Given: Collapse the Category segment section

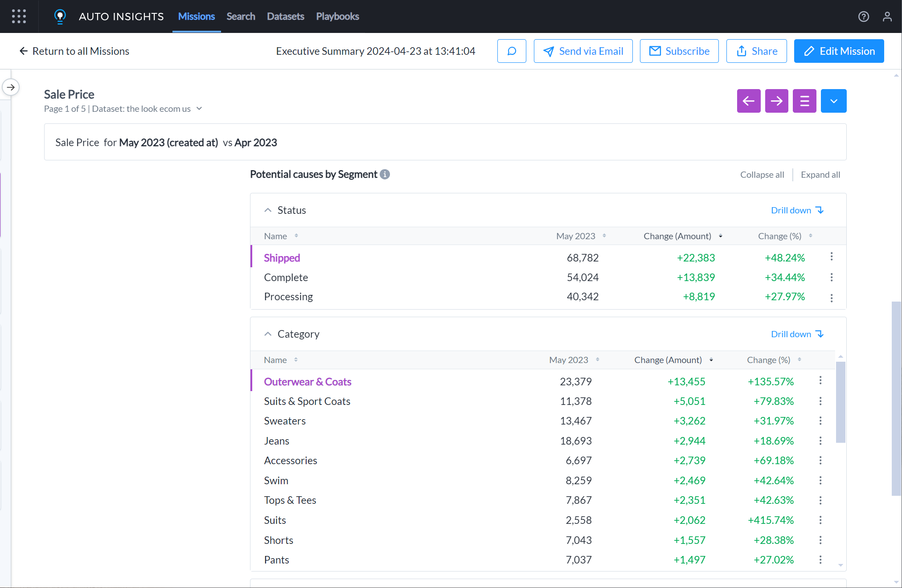Looking at the screenshot, I should (268, 334).
